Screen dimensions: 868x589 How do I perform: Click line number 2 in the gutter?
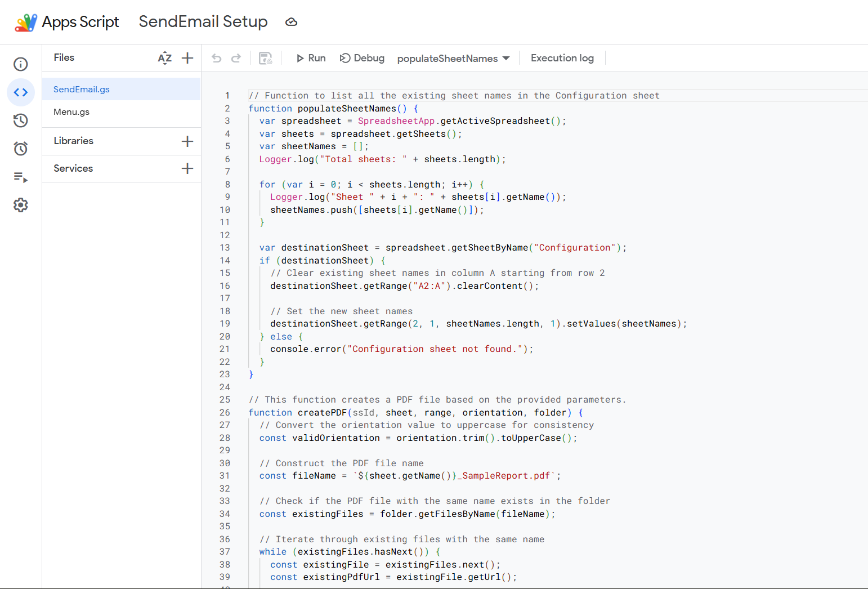pyautogui.click(x=227, y=109)
